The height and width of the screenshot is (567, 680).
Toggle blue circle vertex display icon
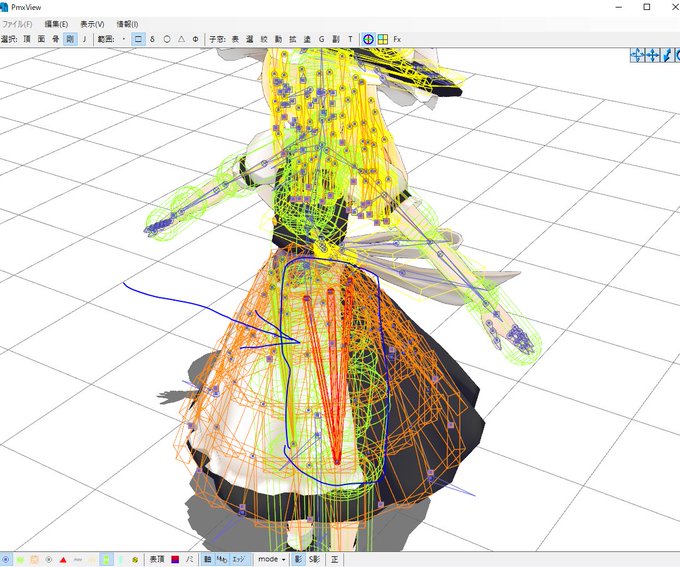coord(6,560)
